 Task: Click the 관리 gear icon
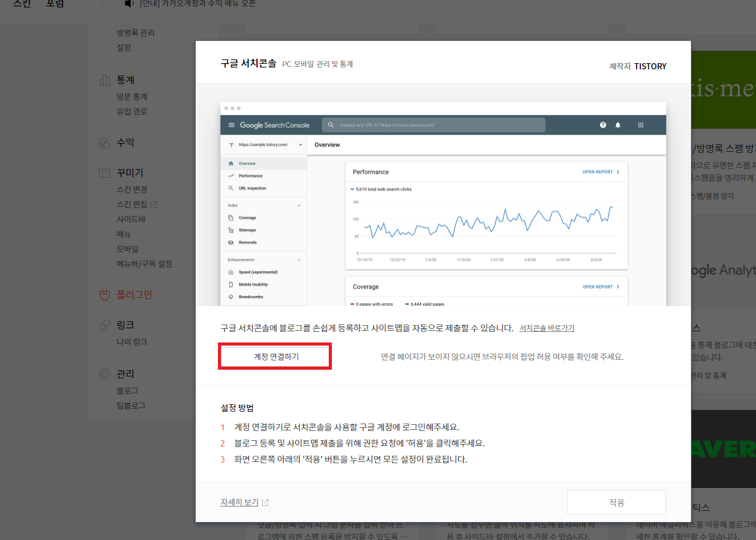click(105, 374)
